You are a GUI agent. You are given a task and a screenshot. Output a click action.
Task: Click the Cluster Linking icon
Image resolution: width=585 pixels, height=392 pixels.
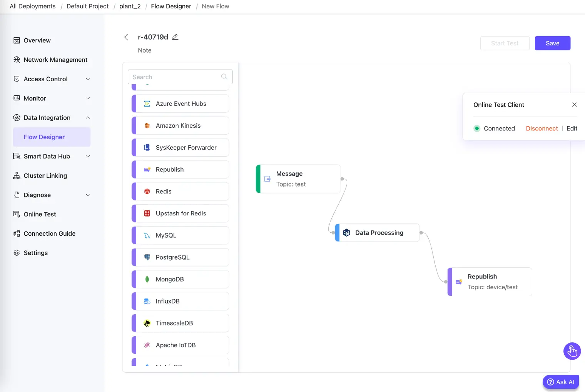(17, 175)
